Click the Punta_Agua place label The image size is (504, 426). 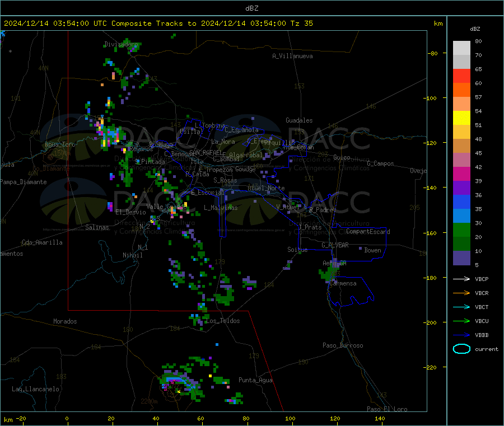click(x=255, y=380)
